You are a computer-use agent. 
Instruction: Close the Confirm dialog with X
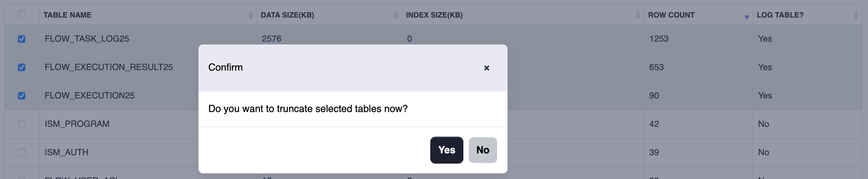[486, 68]
